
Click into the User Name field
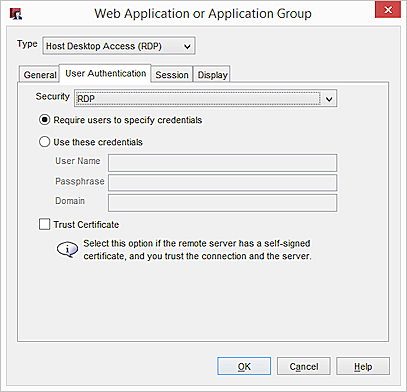(x=222, y=163)
